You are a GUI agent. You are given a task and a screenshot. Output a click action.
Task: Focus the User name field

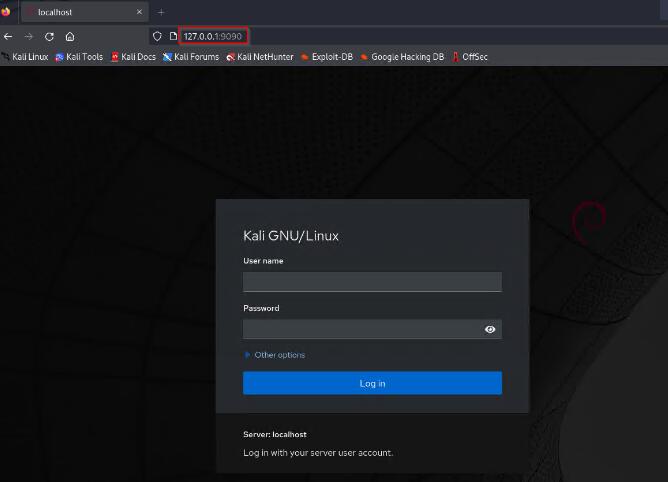tap(372, 281)
